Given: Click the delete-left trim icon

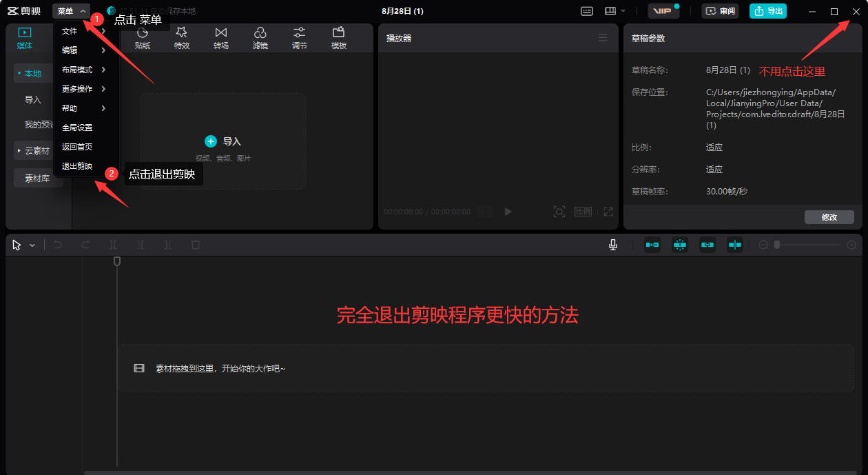Looking at the screenshot, I should (141, 245).
